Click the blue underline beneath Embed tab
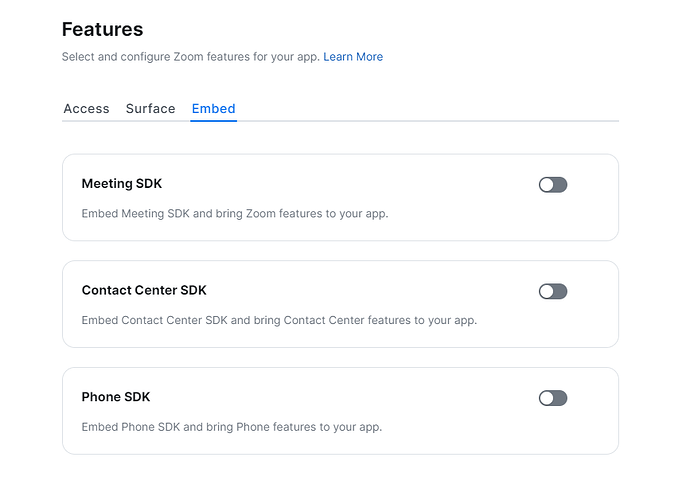This screenshot has width=686, height=500. pyautogui.click(x=213, y=121)
